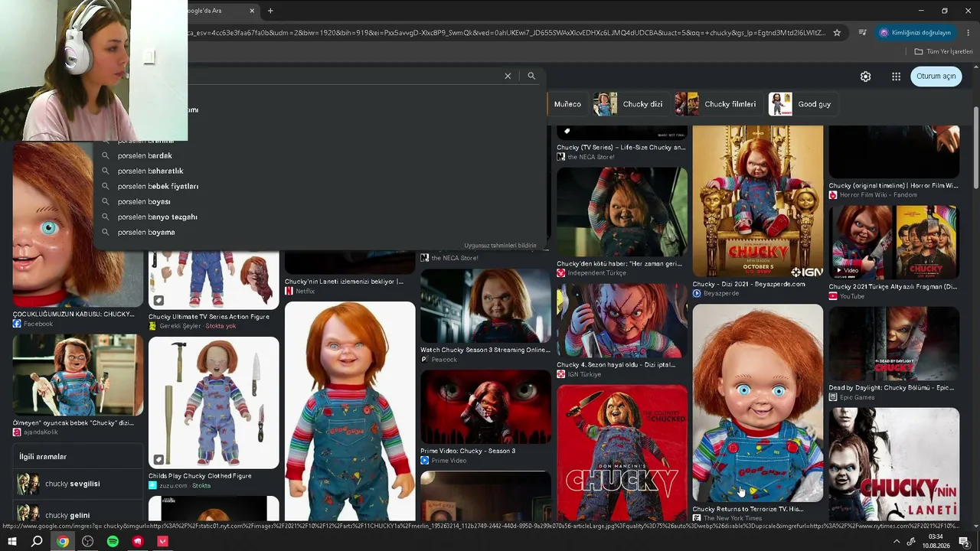Open Spotify from the taskbar
The image size is (980, 551).
pos(113,542)
